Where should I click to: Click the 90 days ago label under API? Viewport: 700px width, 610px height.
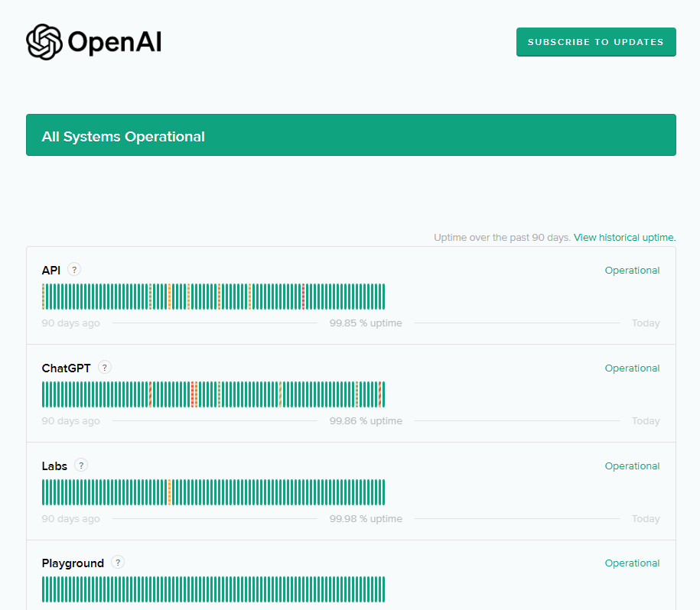coord(71,323)
